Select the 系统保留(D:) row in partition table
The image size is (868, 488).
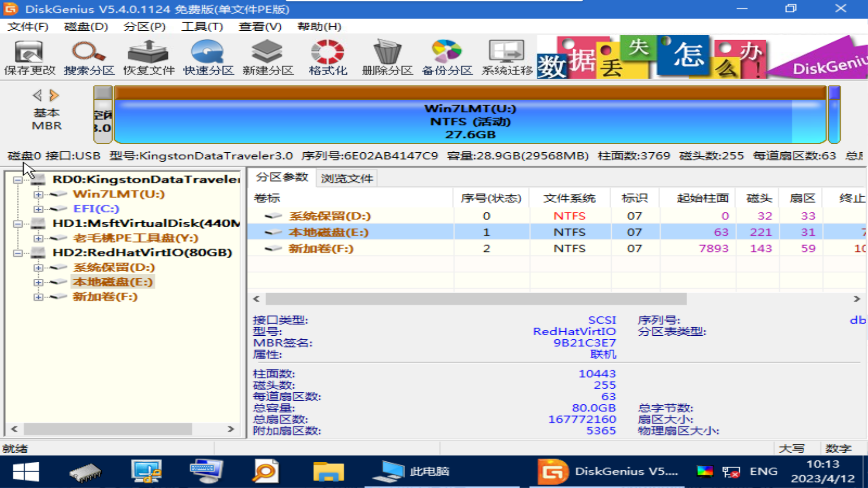(x=557, y=216)
